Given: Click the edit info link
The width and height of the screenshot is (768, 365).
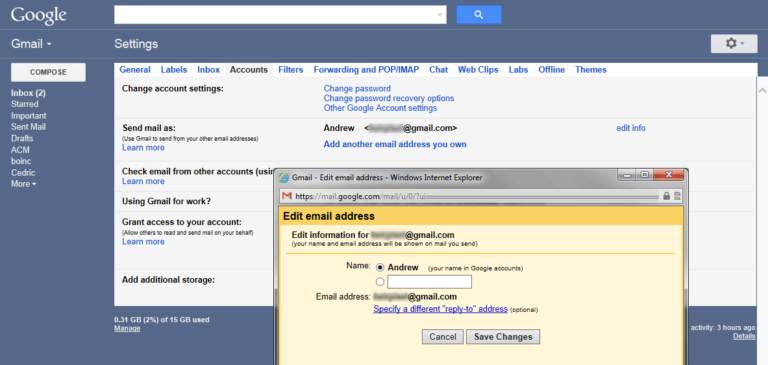Looking at the screenshot, I should [631, 128].
